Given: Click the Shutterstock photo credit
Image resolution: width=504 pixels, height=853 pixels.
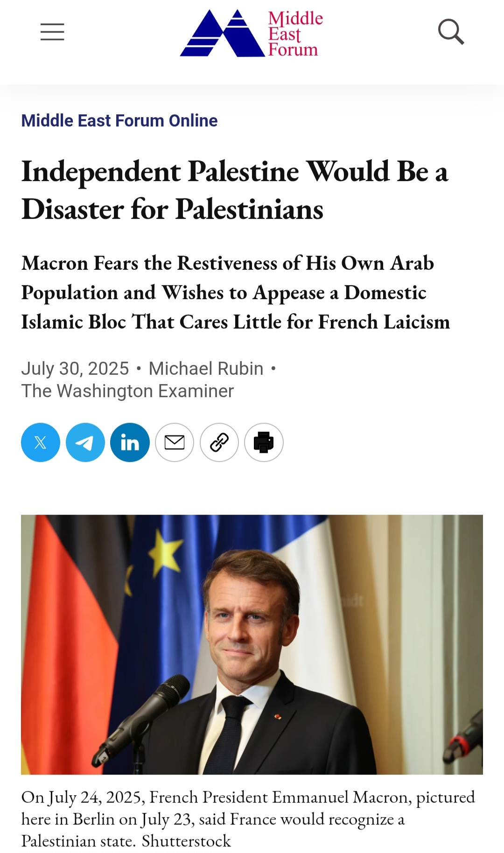Looking at the screenshot, I should coord(186,841).
